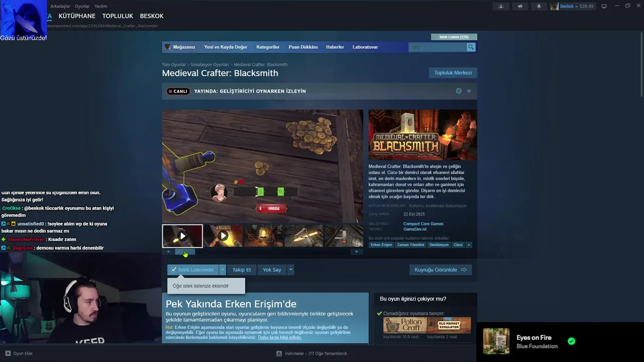Screen dimensions: 644x362
Task: Click the CANLI live badge
Action: [x=178, y=92]
